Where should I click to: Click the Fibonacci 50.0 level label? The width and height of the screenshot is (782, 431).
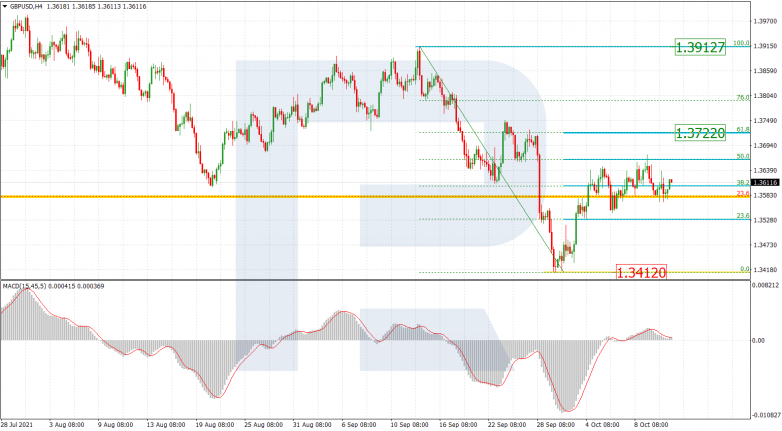tap(743, 156)
